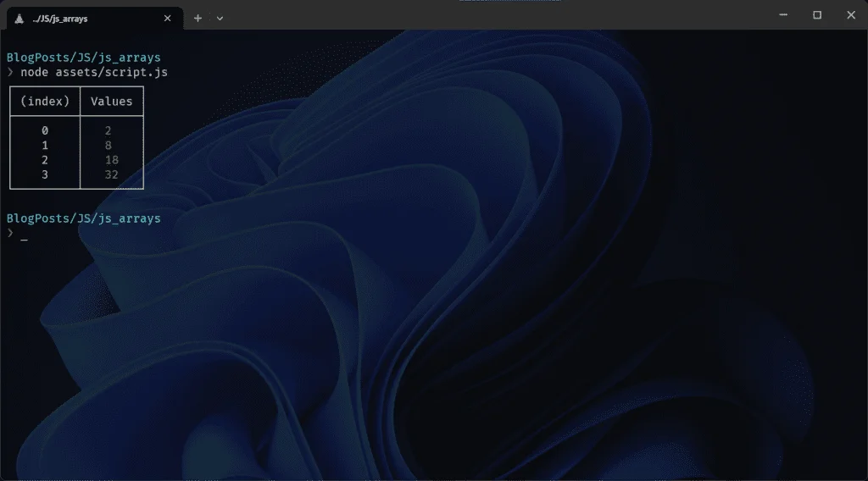Viewport: 868px width, 481px height.
Task: Click value 18 in the Values column
Action: click(x=111, y=160)
